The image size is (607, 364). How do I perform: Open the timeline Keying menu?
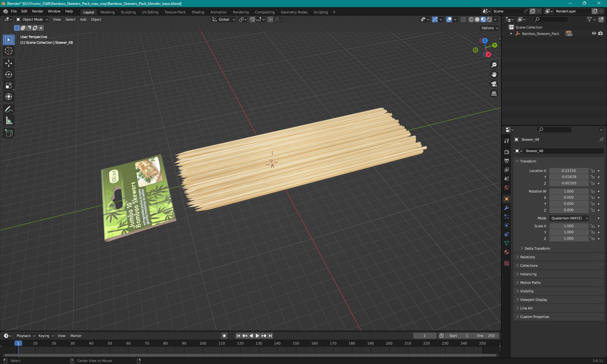(46, 336)
